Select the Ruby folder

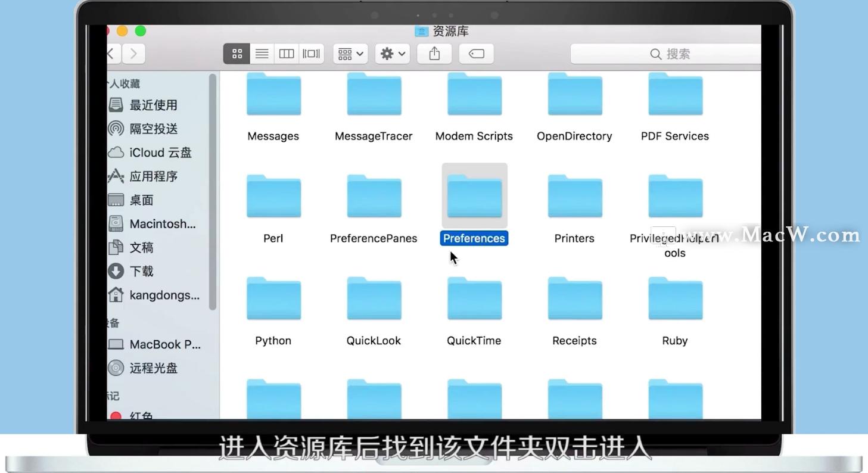coord(674,298)
